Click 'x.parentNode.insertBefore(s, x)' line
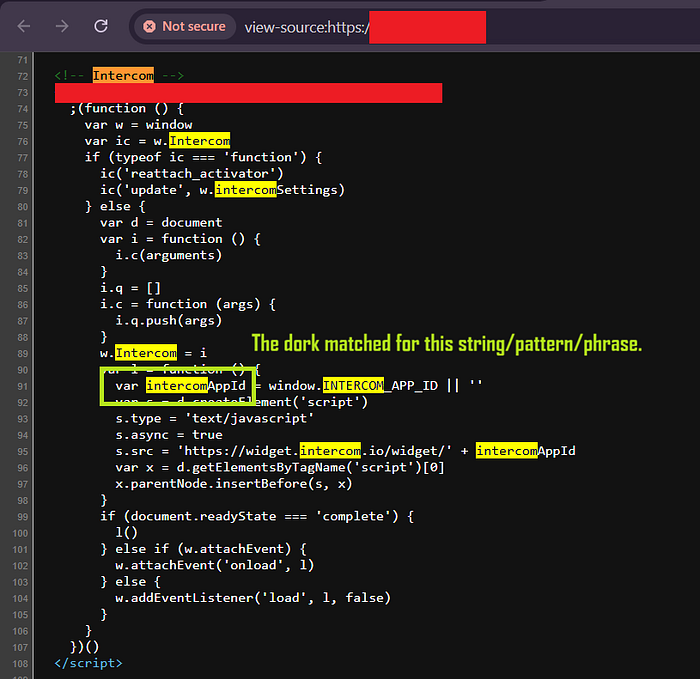Viewport: 700px width, 679px height. click(x=233, y=484)
